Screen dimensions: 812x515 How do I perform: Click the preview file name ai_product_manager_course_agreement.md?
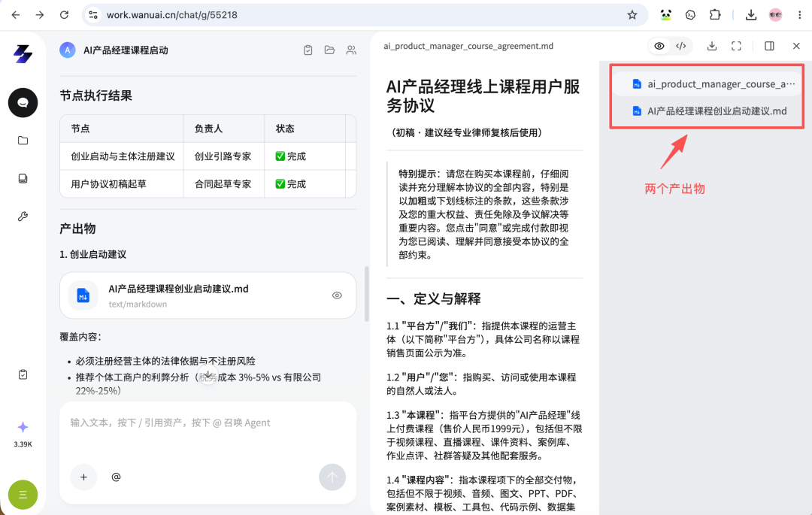[468, 46]
